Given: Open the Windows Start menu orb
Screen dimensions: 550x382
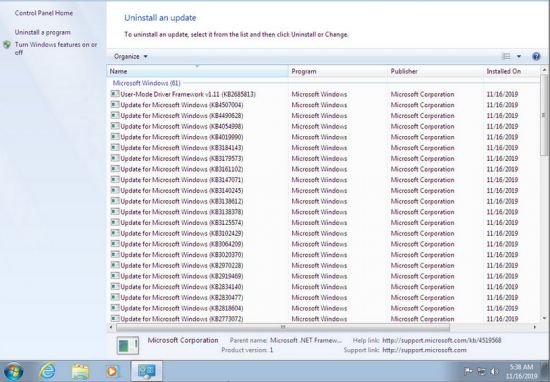Looking at the screenshot, I should [13, 371].
